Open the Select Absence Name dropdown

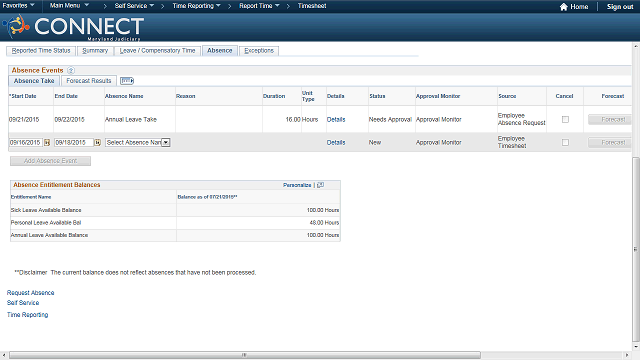pos(138,142)
